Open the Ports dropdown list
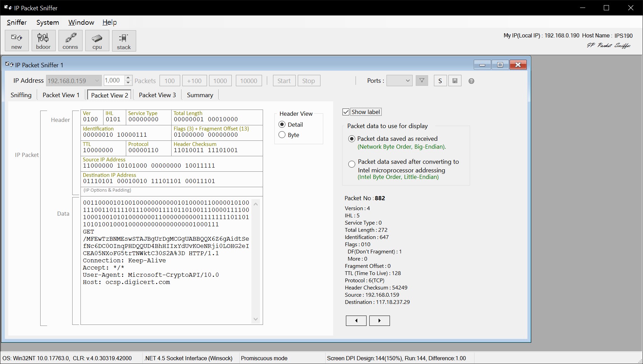This screenshot has width=643, height=364. (407, 80)
